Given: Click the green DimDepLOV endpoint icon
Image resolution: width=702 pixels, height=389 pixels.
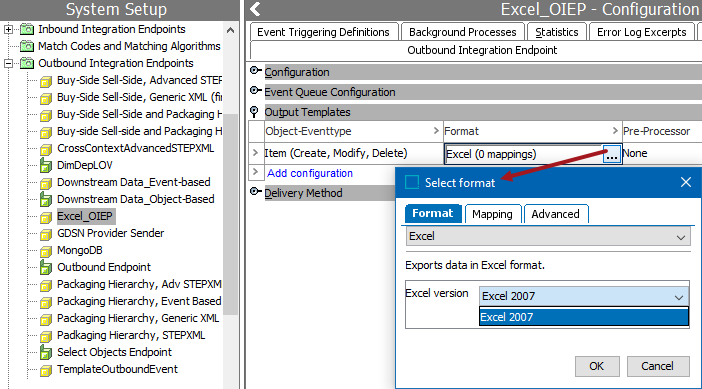Looking at the screenshot, I should (46, 166).
